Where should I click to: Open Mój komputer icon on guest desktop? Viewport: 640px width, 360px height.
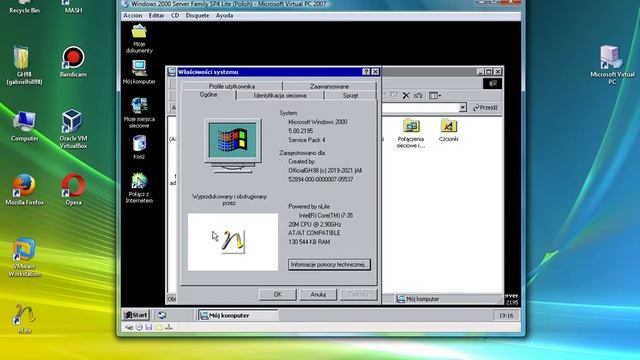click(x=139, y=72)
